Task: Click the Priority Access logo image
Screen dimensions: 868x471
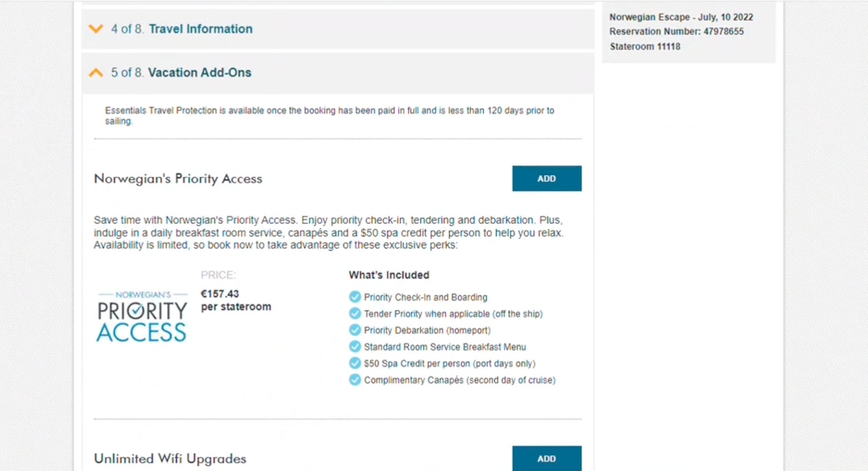Action: 142,317
